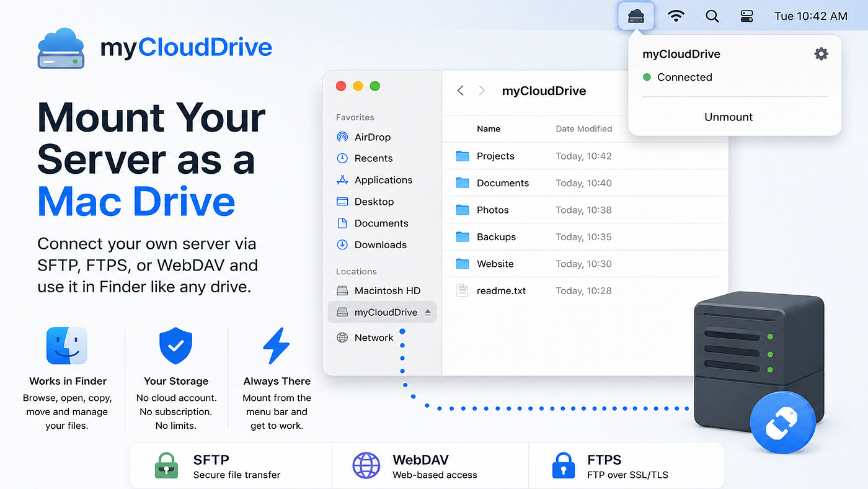The image size is (868, 489).
Task: Click the blue plug connector badge
Action: 782,423
